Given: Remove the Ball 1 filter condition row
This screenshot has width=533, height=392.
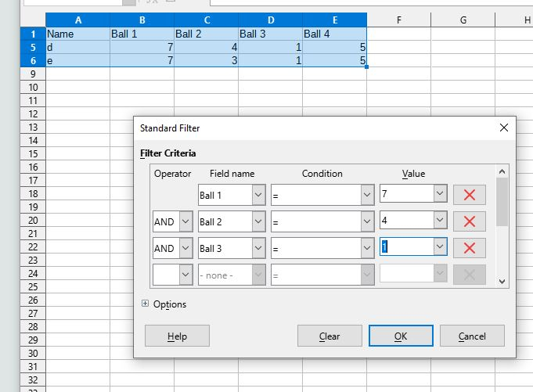Looking at the screenshot, I should tap(469, 195).
